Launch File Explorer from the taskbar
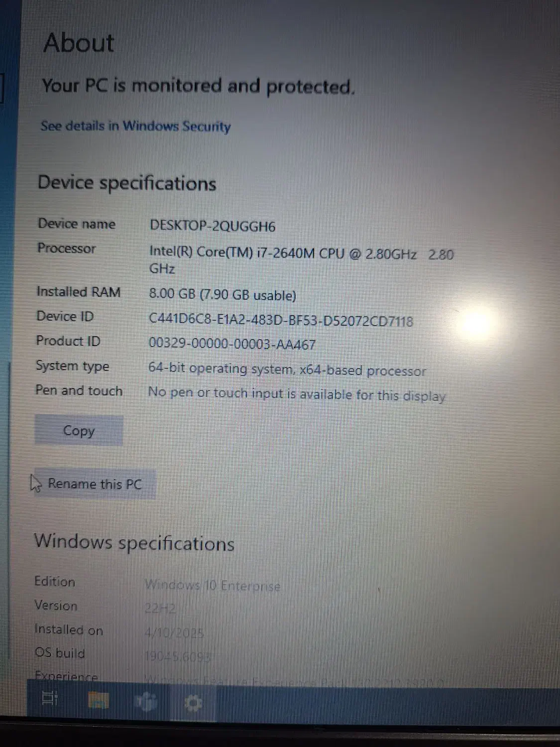Image resolution: width=560 pixels, height=747 pixels. (98, 701)
